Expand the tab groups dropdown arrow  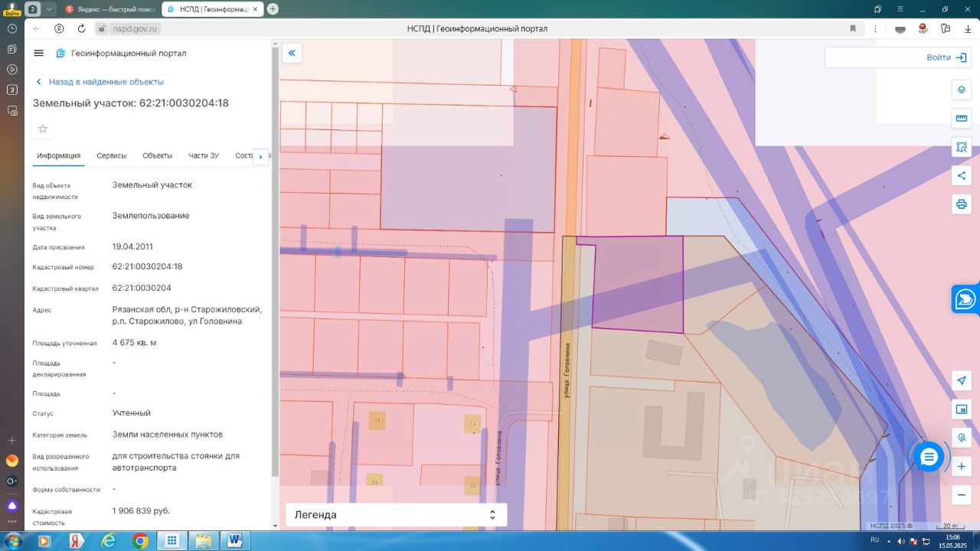(50, 9)
